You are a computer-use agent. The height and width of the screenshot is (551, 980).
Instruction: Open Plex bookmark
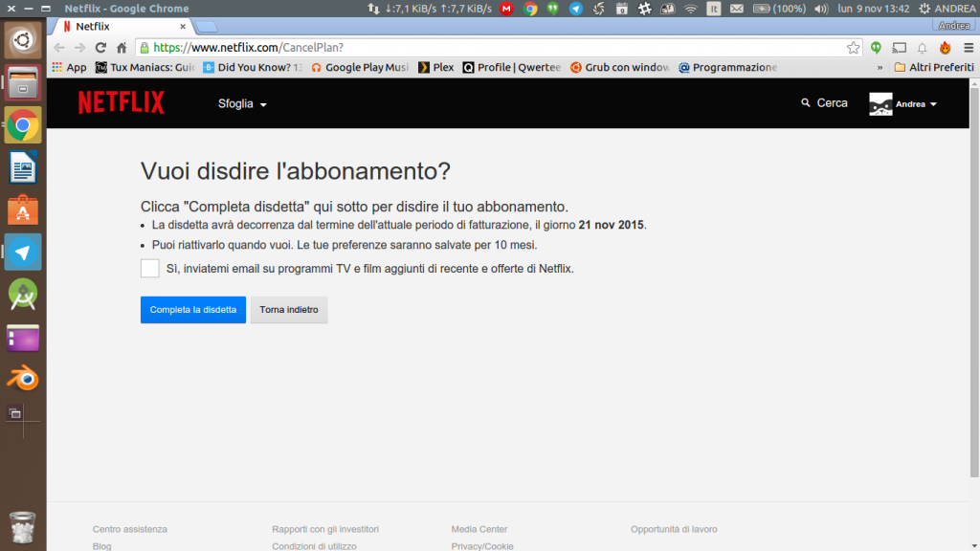[x=436, y=68]
